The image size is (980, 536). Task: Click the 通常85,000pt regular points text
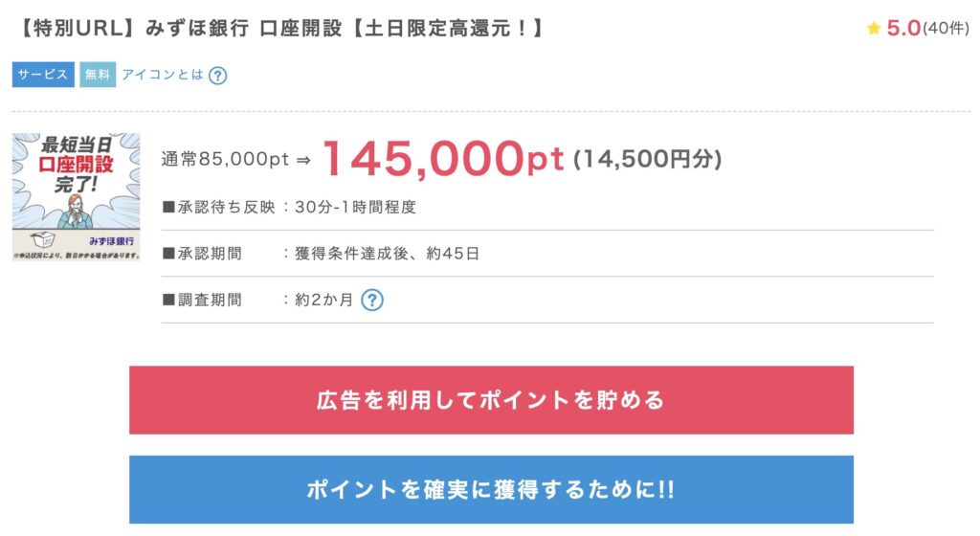[x=225, y=160]
